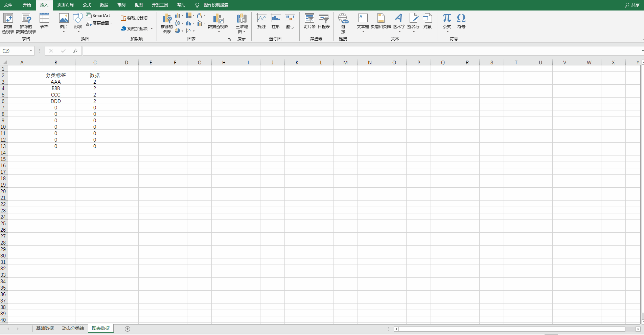
Task: Click the Tell Me search box (操作说明搜索)
Action: 216,5
